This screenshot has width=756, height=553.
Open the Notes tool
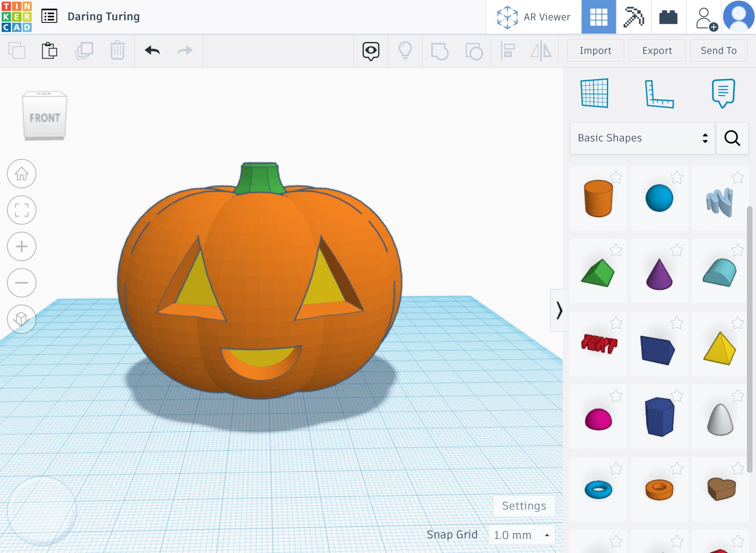point(723,93)
